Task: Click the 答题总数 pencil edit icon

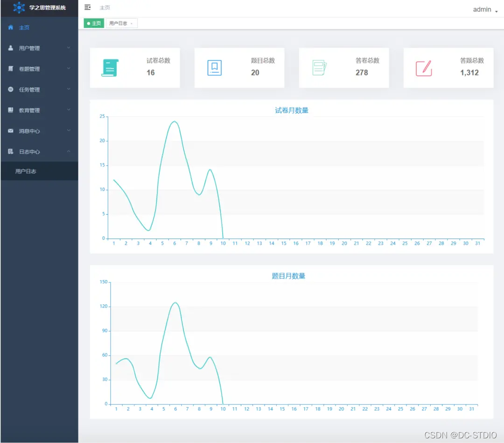Action: 423,68
